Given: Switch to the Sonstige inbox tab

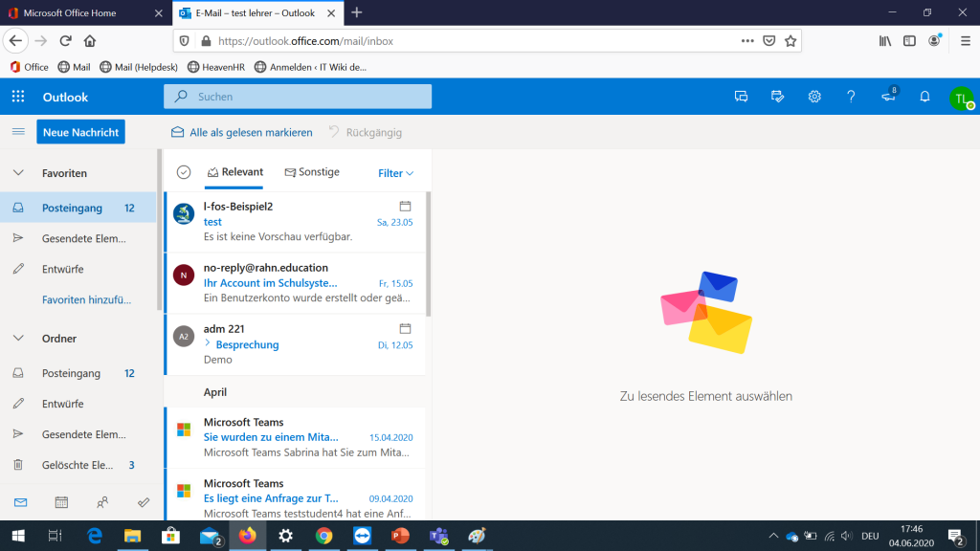Looking at the screenshot, I should [312, 172].
